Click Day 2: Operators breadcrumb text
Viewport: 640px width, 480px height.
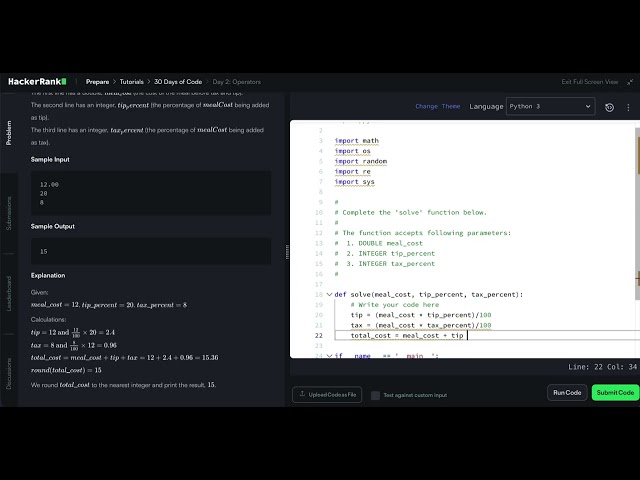(236, 82)
